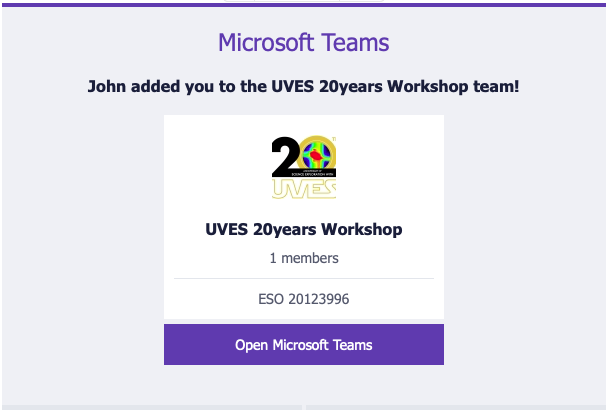
Task: Click the rainbow colored circle in logo
Action: click(317, 155)
